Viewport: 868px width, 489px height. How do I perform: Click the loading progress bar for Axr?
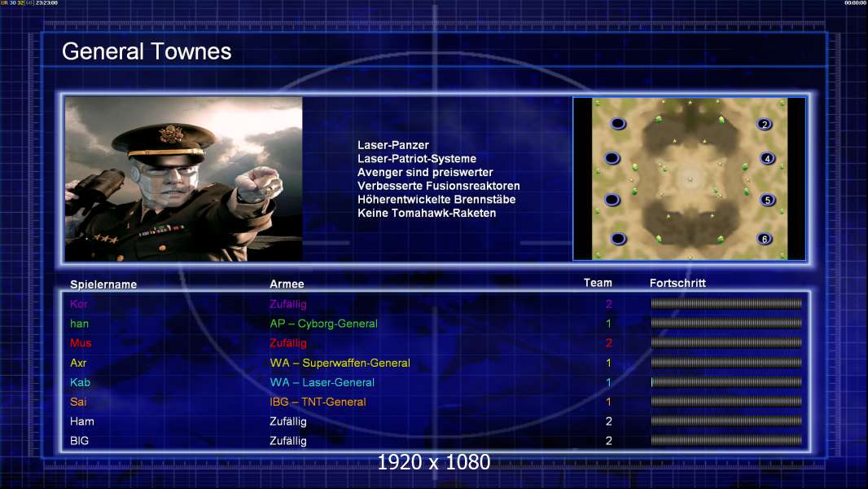[726, 363]
